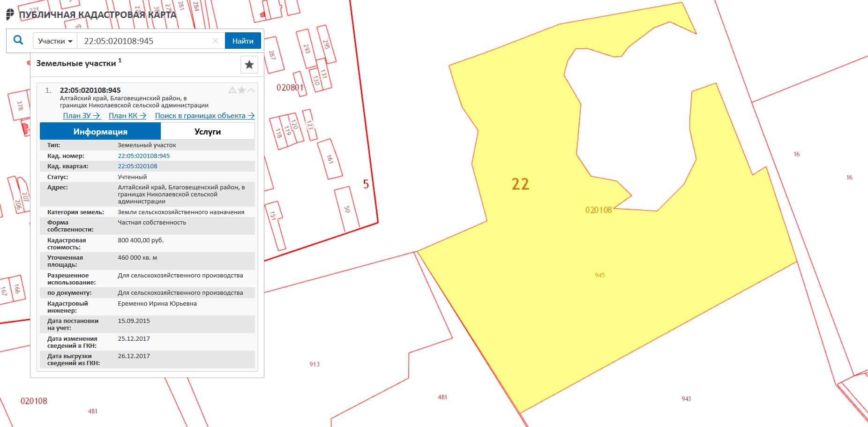Click the registration date 15.09.2015
The height and width of the screenshot is (427, 868).
[134, 321]
